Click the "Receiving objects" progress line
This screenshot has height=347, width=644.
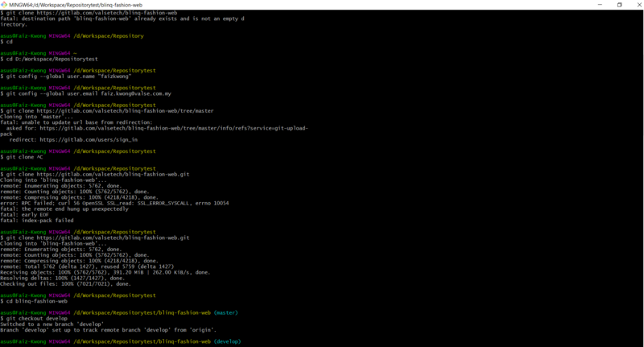[x=105, y=272]
